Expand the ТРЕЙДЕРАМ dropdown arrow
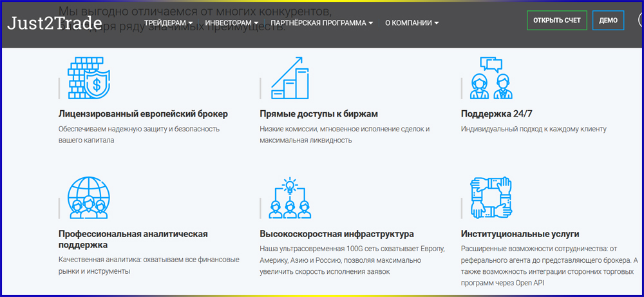Viewport: 644px width, 297px height. [191, 23]
